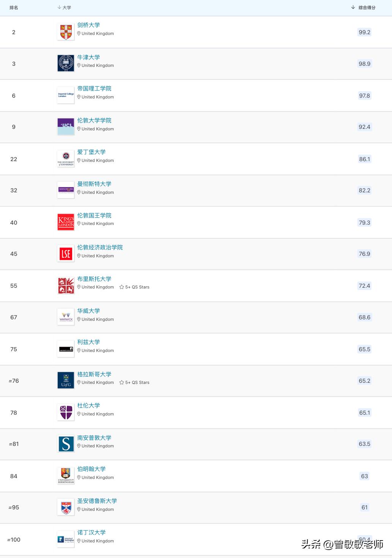Click the Cambridge University crest logo
Image resolution: width=392 pixels, height=558 pixels.
[66, 32]
